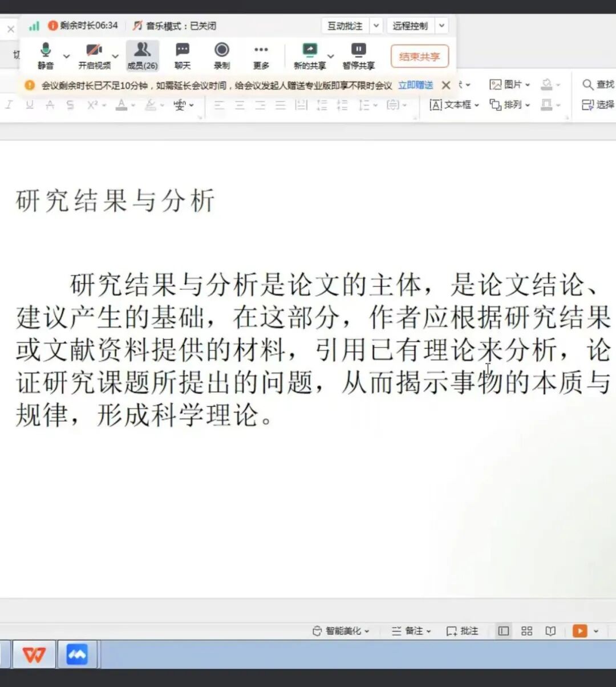The width and height of the screenshot is (616, 687).
Task: Open the meeting chat (聊天)
Action: click(183, 55)
